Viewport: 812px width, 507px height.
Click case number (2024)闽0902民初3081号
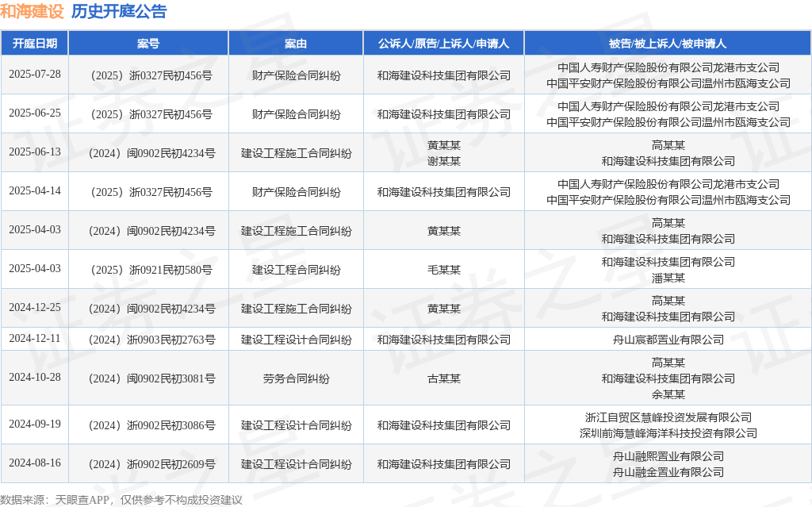[150, 379]
